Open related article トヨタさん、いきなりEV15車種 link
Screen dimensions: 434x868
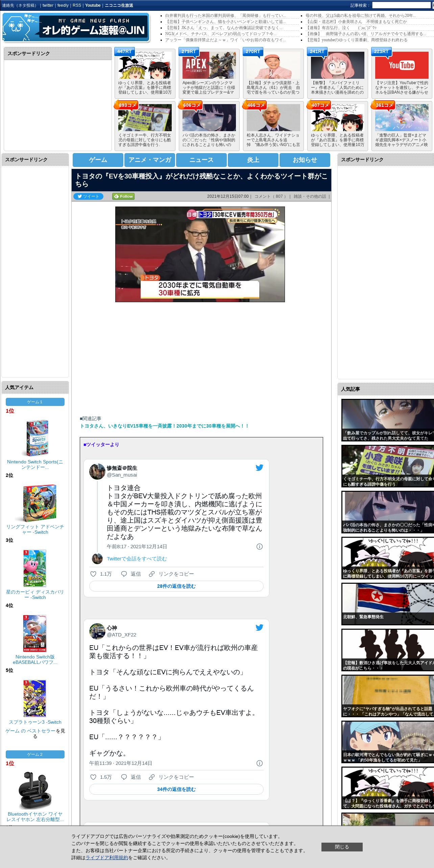pyautogui.click(x=164, y=426)
